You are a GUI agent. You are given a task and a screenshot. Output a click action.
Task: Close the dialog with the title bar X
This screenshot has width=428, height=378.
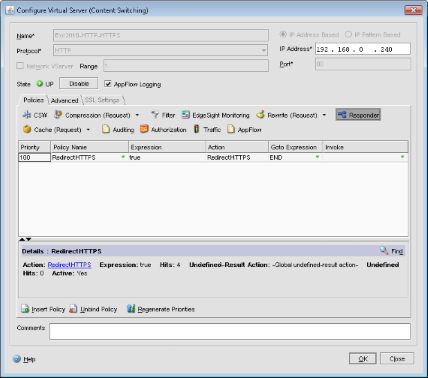(x=413, y=10)
